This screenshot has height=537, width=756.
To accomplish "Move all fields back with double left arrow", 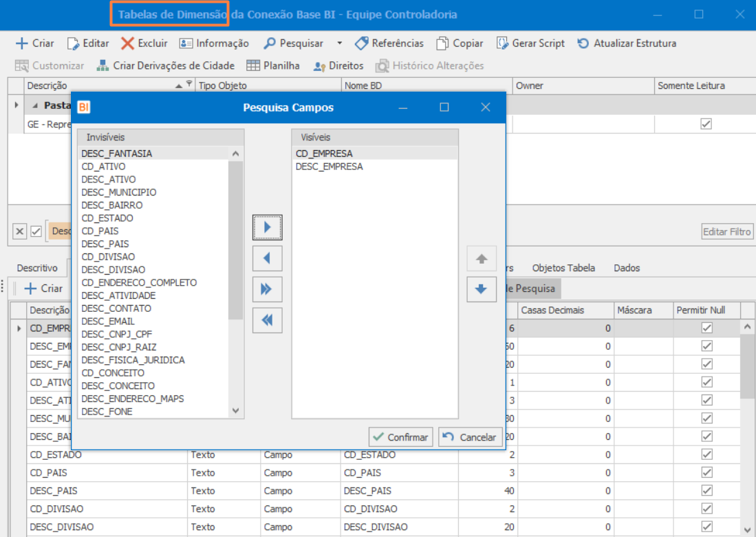I will click(267, 320).
